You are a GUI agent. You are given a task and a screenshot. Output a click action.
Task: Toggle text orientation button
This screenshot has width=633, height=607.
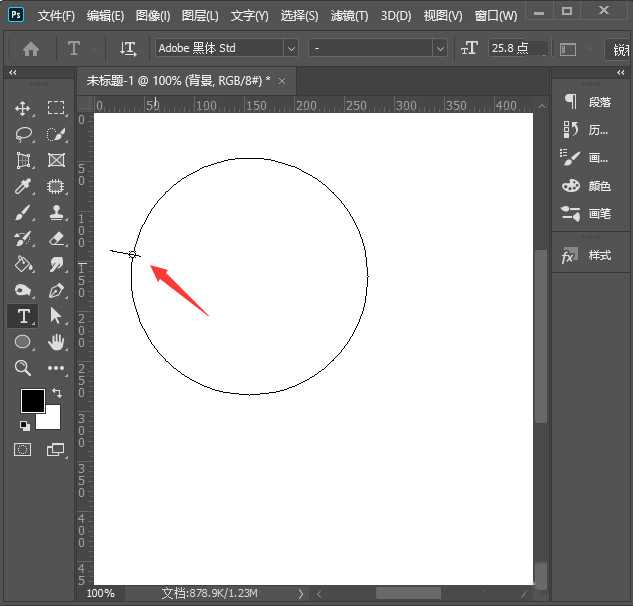coord(128,48)
